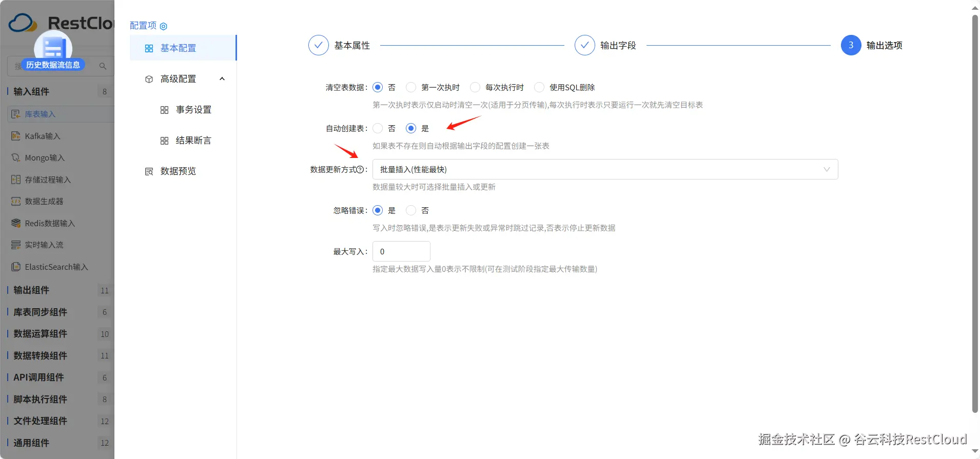
Task: Click the grid icon next to 事务设置
Action: coord(164,110)
